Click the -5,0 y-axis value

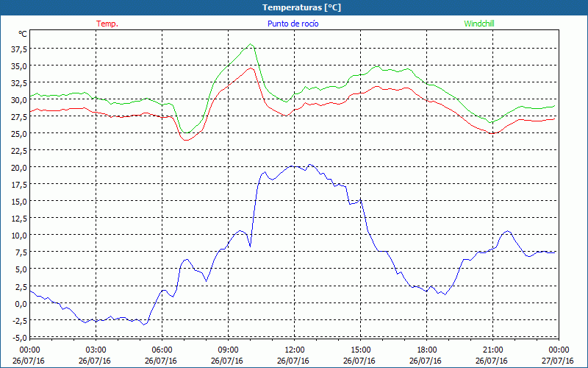[x=20, y=337]
